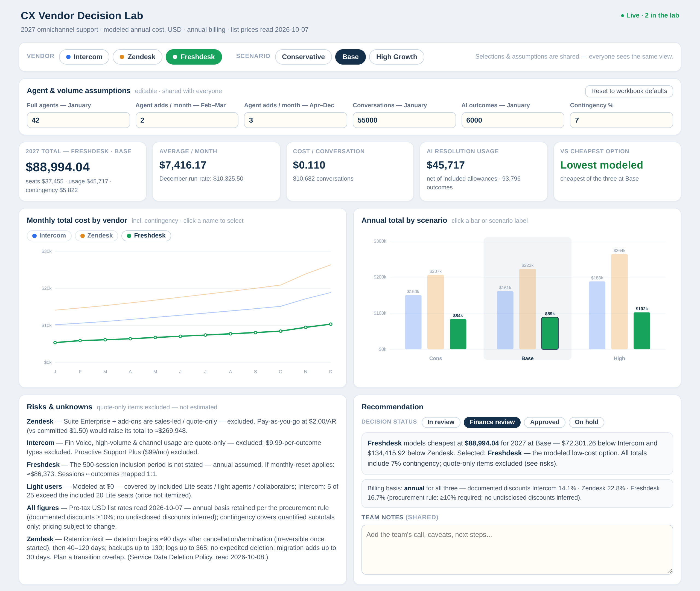Click the $88,994.04 2027 total value
700x591 pixels.
coord(58,167)
